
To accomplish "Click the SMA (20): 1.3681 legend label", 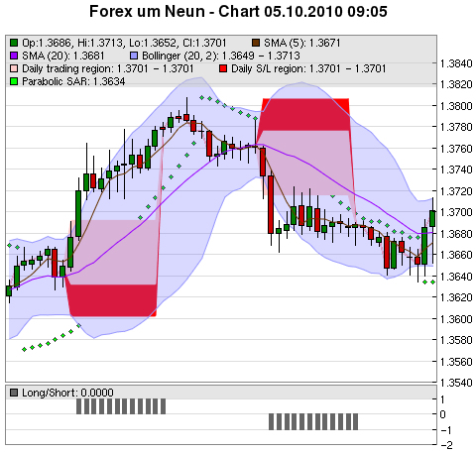I will point(63,56).
